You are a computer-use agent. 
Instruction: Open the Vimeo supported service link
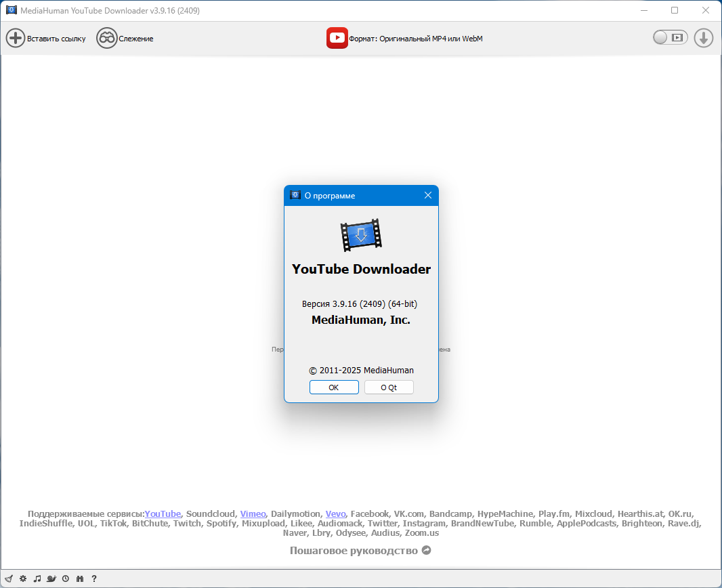253,514
